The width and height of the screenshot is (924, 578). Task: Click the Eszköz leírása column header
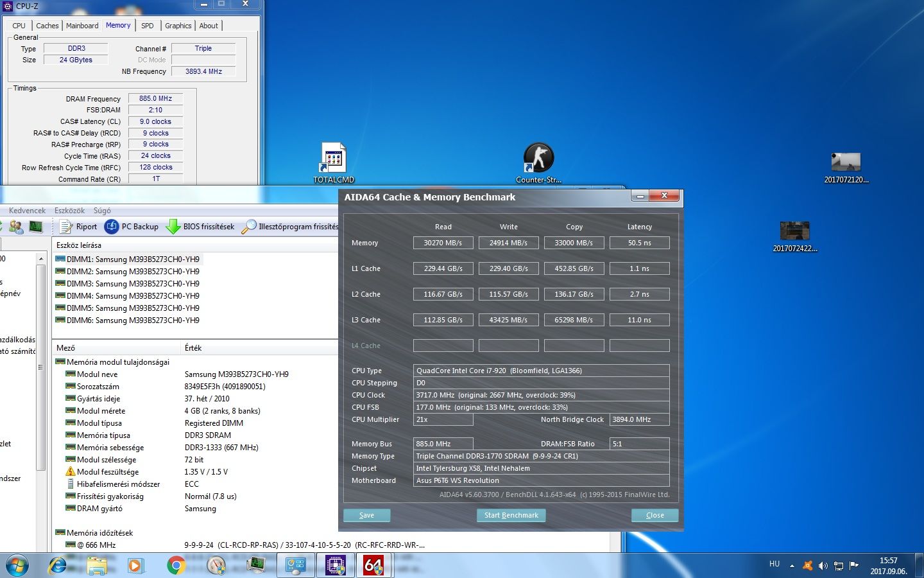pyautogui.click(x=195, y=245)
